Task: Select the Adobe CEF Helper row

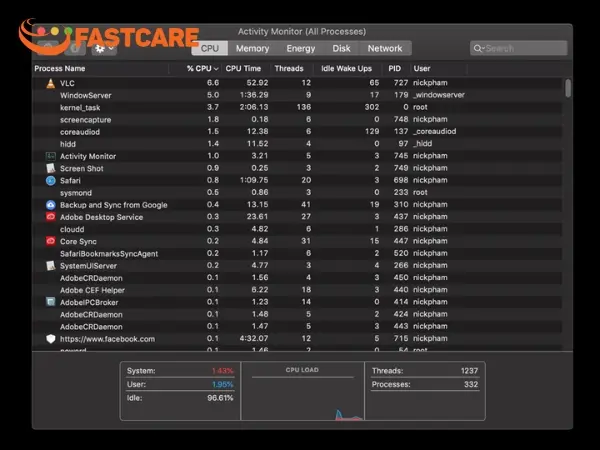Action: (x=298, y=290)
